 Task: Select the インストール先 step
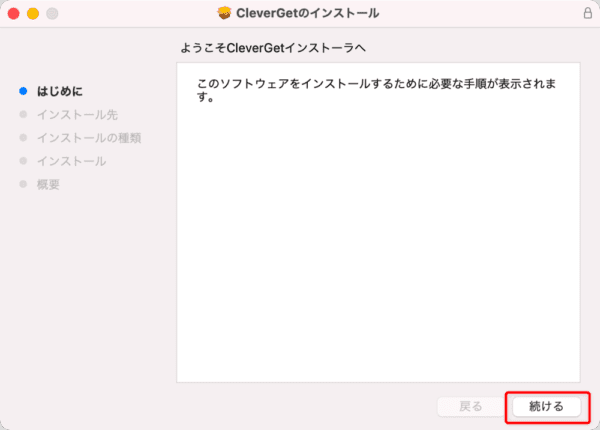tap(77, 115)
